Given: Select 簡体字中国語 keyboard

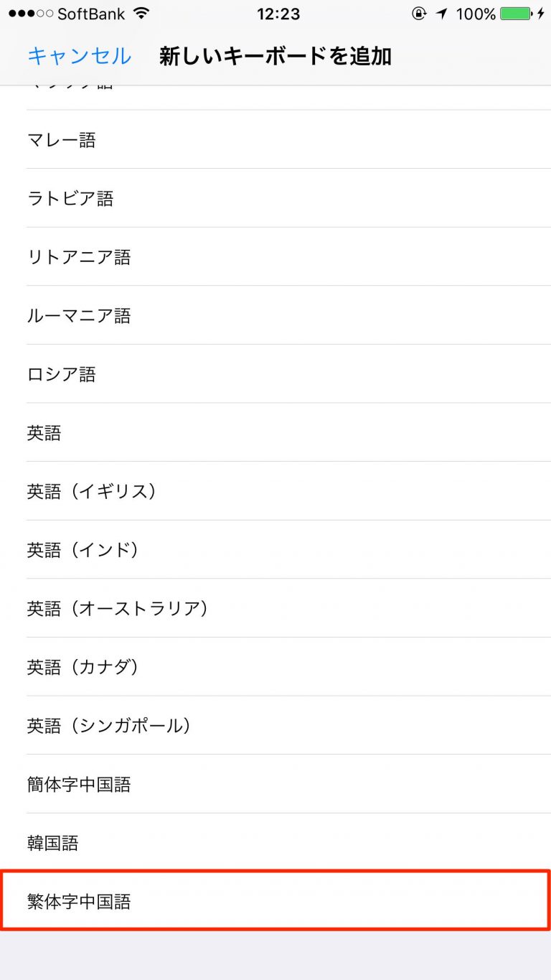Looking at the screenshot, I should pos(79,785).
